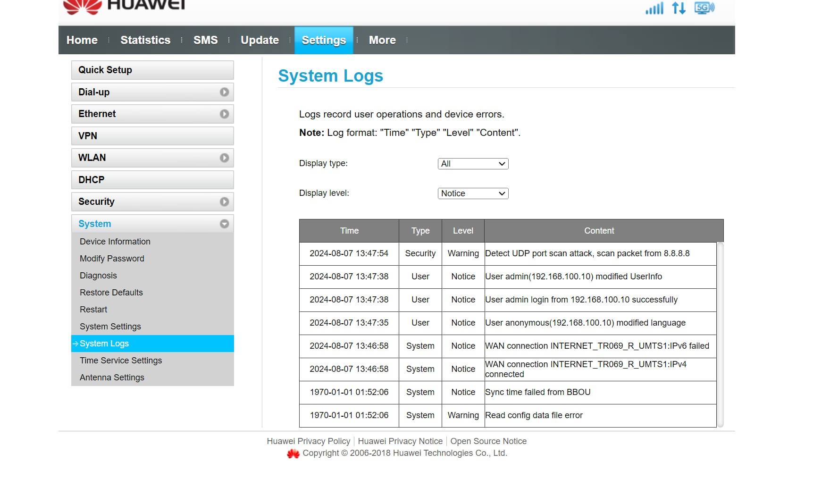Open the More tab
The image size is (830, 504).
coord(382,40)
